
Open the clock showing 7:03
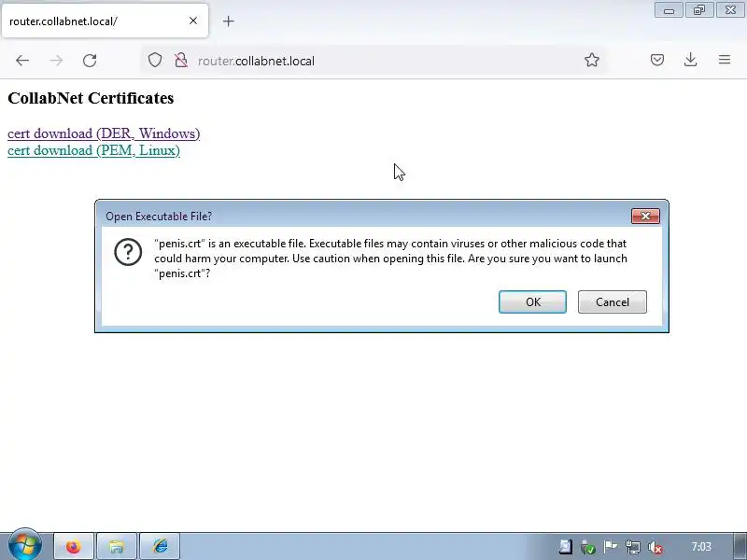click(701, 547)
